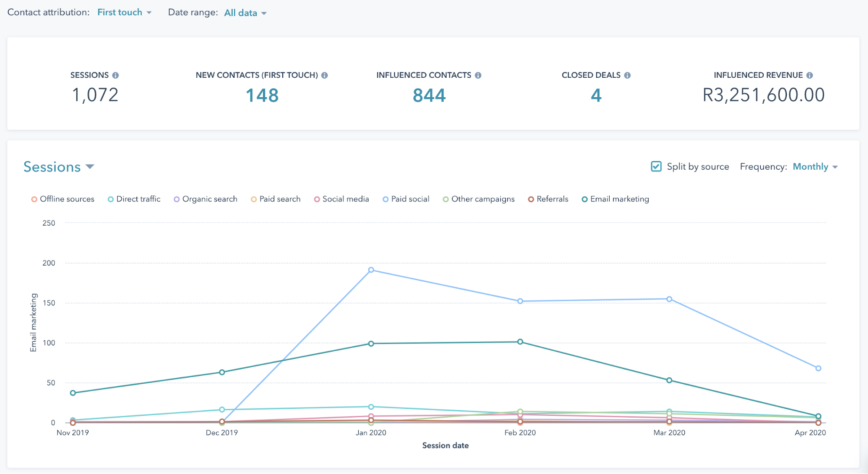Click info icon next to New Contacts

tap(324, 76)
